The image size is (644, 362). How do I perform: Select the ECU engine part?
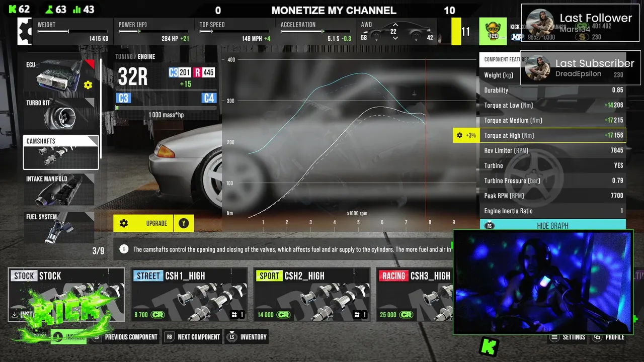59,75
